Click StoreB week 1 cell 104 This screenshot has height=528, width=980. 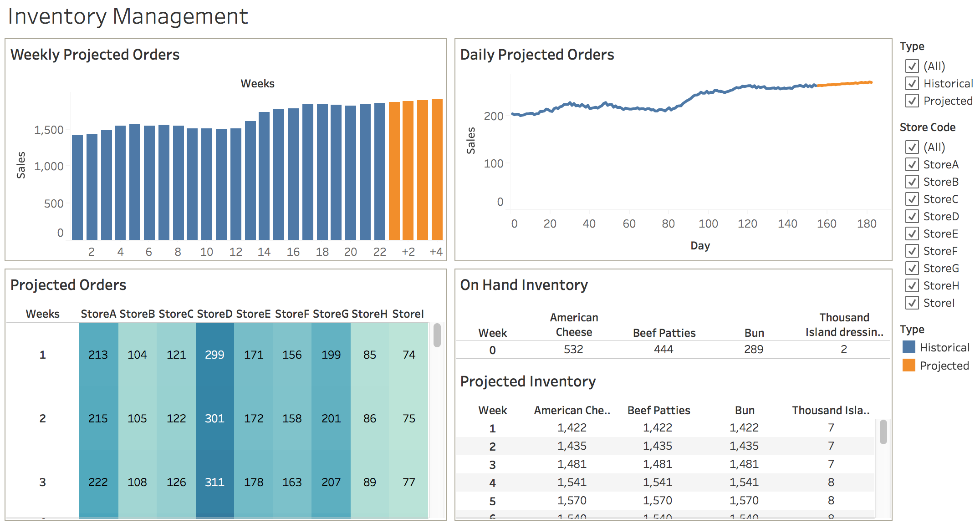(x=137, y=355)
